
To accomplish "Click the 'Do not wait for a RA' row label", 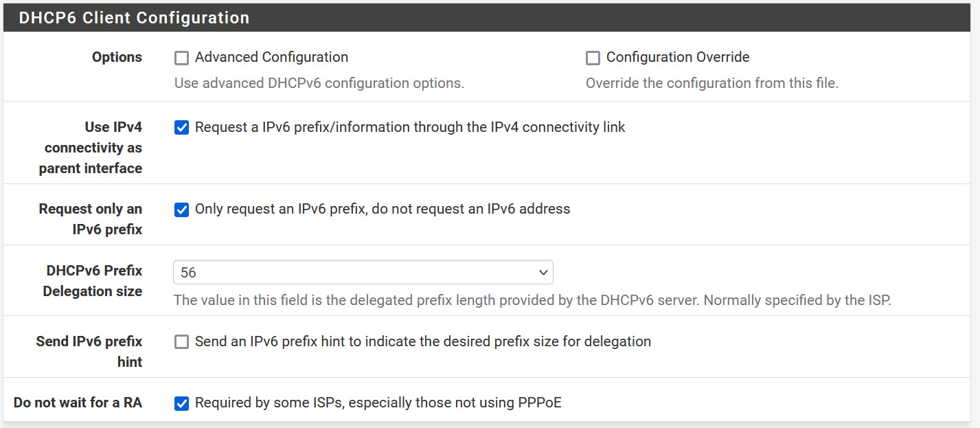I will pos(78,403).
